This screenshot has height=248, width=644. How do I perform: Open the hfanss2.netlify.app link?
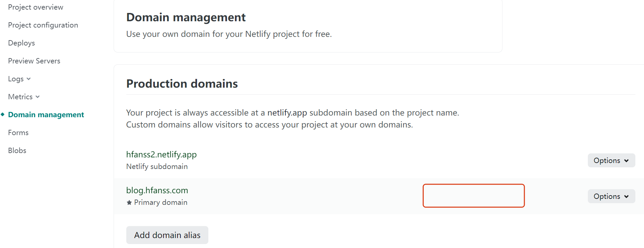coord(161,154)
